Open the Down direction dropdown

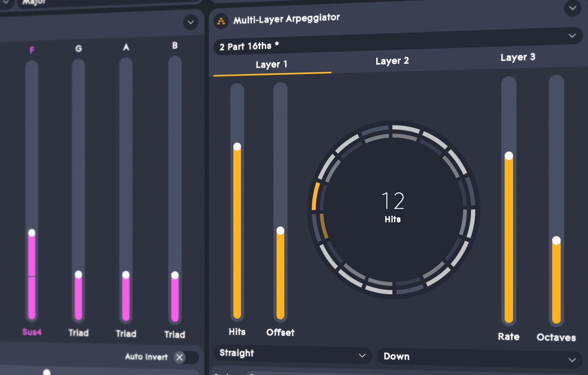pyautogui.click(x=480, y=358)
